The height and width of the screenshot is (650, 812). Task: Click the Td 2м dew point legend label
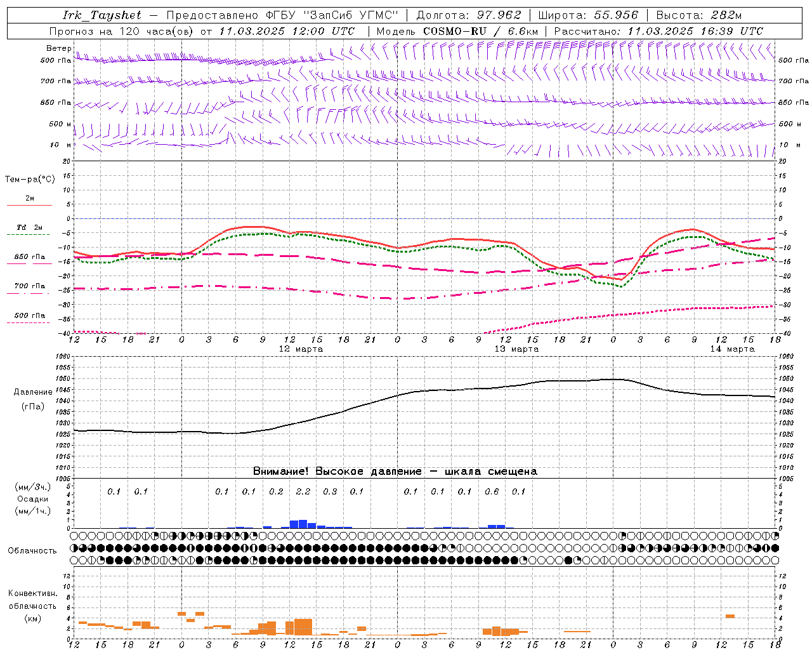30,227
